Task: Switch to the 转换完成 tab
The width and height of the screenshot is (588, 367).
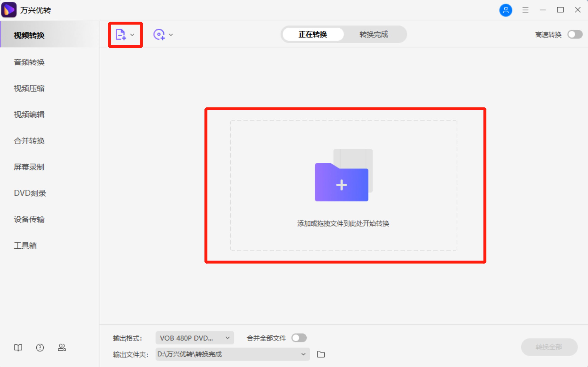Action: (x=374, y=34)
